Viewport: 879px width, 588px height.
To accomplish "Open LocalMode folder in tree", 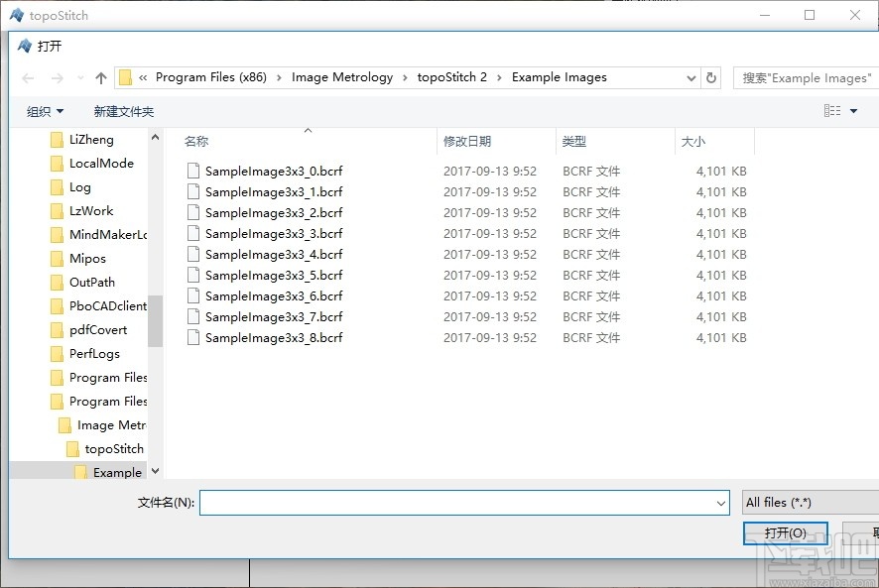I will 101,164.
